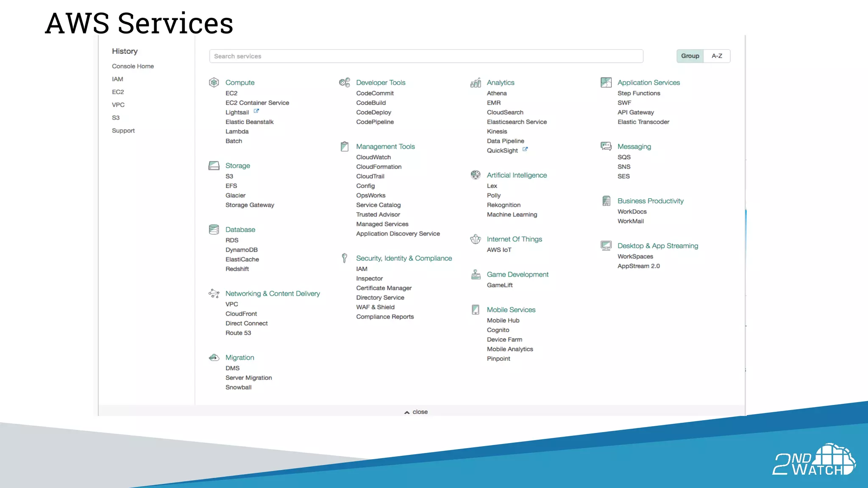The height and width of the screenshot is (488, 868).
Task: Open AWS IoT
Action: coord(499,250)
